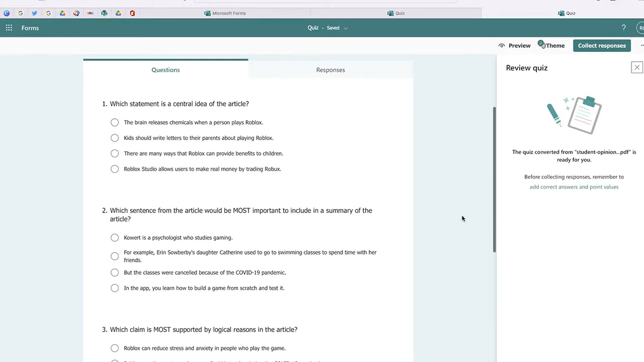Click the Collect responses button
644x362 pixels.
pyautogui.click(x=602, y=46)
